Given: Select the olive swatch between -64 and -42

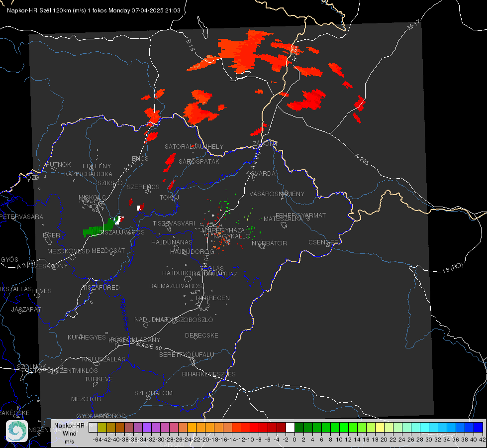Looking at the screenshot, I should 102,427.
